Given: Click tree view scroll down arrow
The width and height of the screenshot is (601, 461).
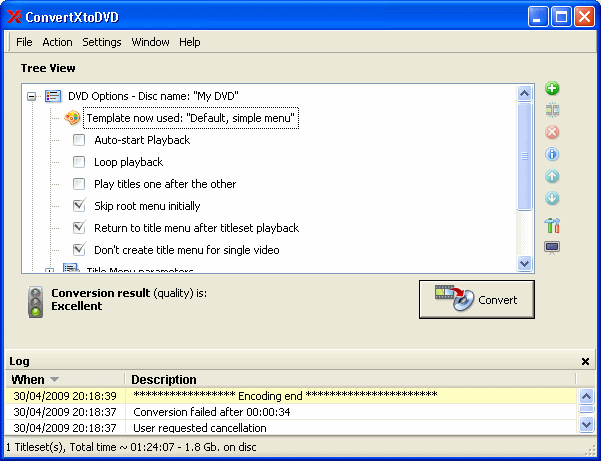Looking at the screenshot, I should (524, 263).
